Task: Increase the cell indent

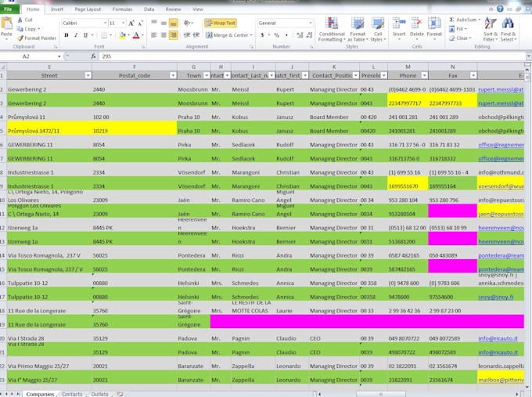Action: coord(196,35)
